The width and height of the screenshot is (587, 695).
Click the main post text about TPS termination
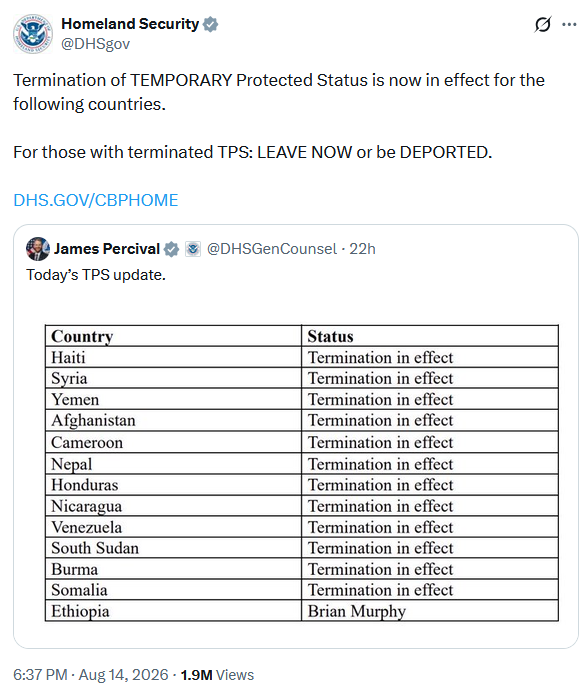279,116
